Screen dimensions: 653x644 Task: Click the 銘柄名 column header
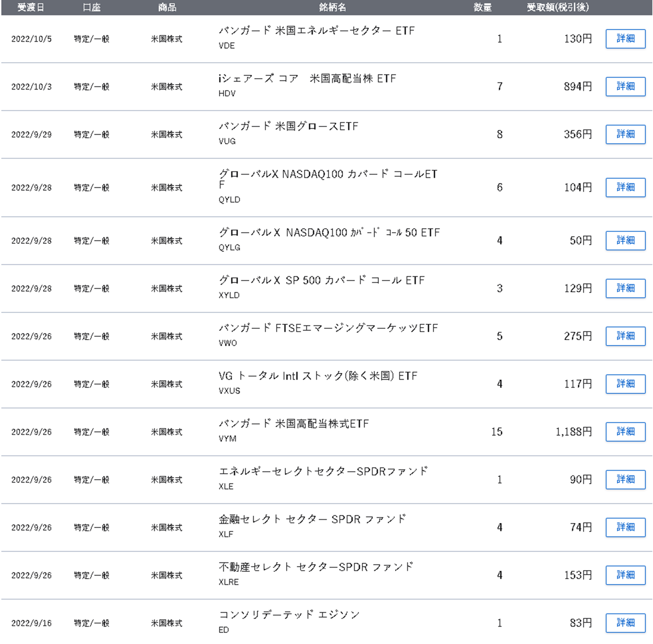click(x=332, y=7)
